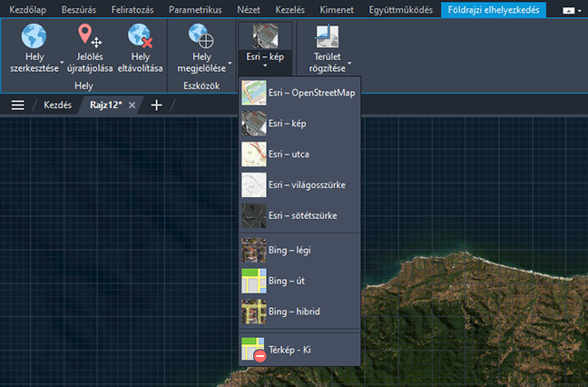Close the Rajz12* drawing tab
588x387 pixels.
point(132,105)
